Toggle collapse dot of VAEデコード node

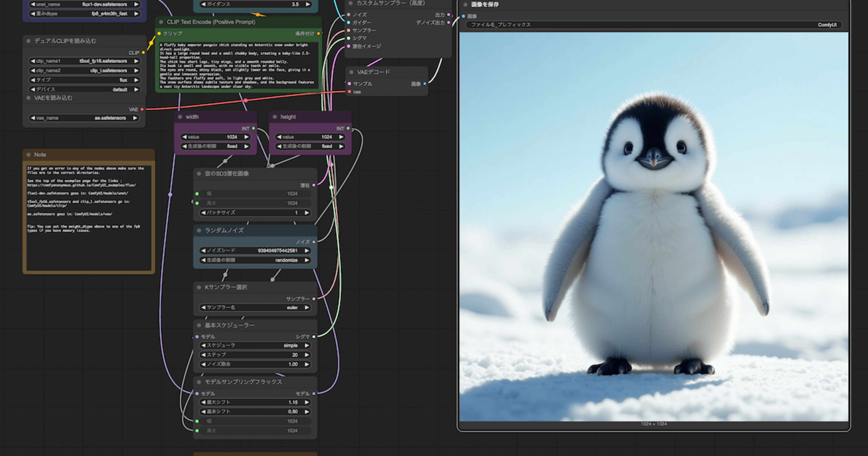pyautogui.click(x=351, y=72)
